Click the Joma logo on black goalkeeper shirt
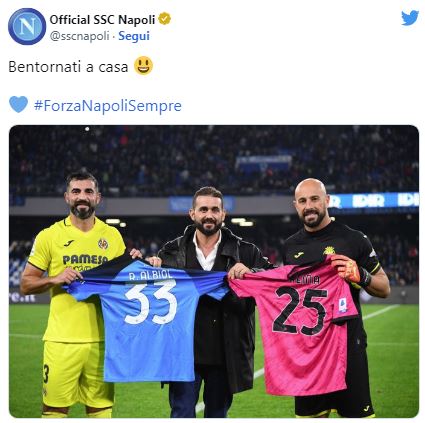Image resolution: width=425 pixels, height=423 pixels. [x=299, y=255]
